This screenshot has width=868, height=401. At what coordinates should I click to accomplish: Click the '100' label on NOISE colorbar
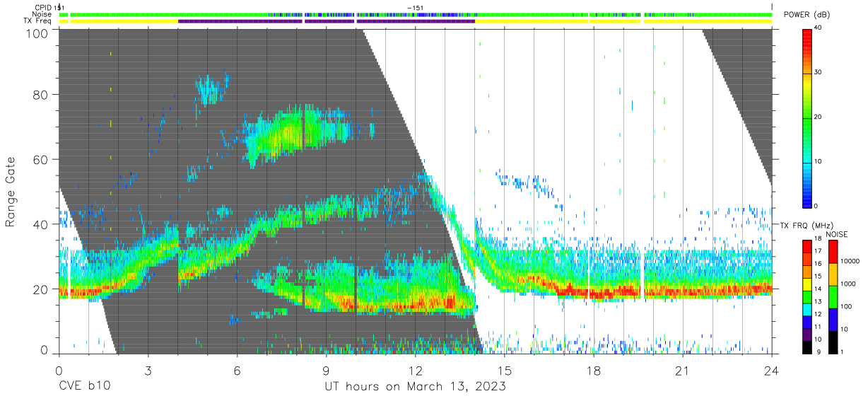tap(846, 306)
